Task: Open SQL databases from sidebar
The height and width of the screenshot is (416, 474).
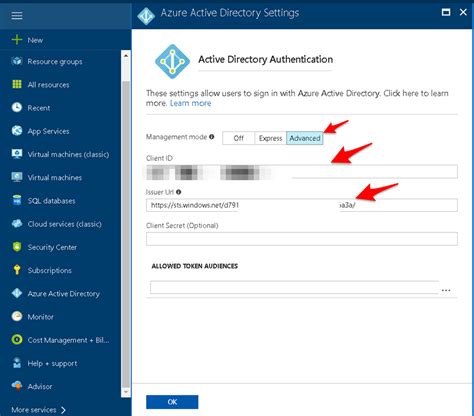Action: click(51, 201)
